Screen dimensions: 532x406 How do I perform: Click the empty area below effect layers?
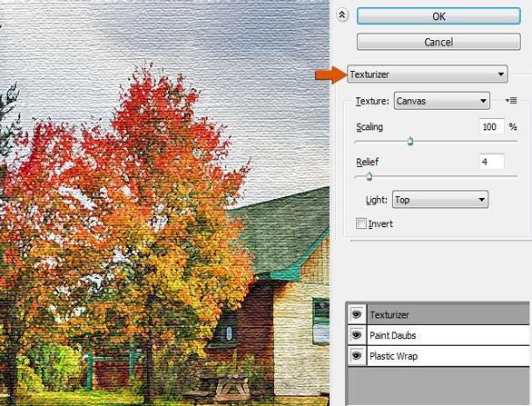tap(438, 386)
